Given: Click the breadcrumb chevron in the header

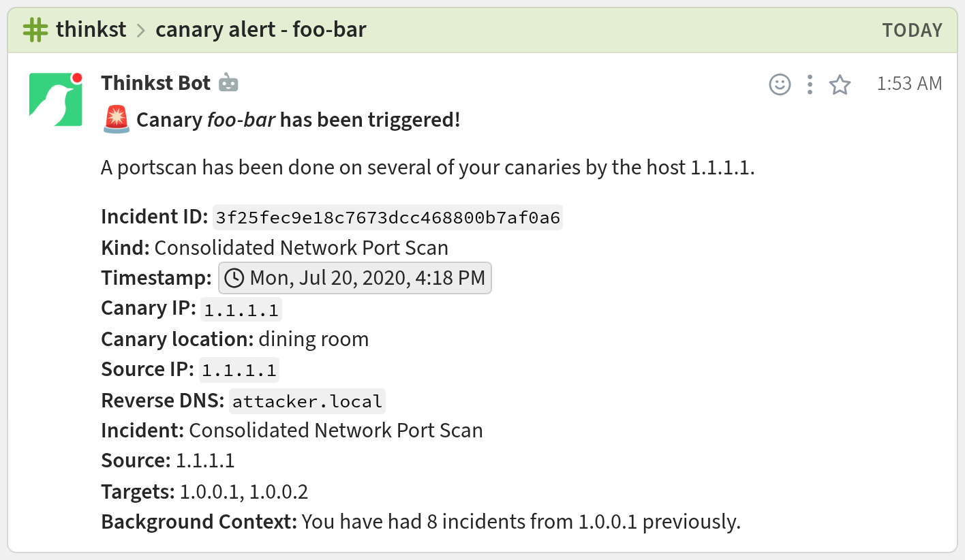Looking at the screenshot, I should point(141,31).
